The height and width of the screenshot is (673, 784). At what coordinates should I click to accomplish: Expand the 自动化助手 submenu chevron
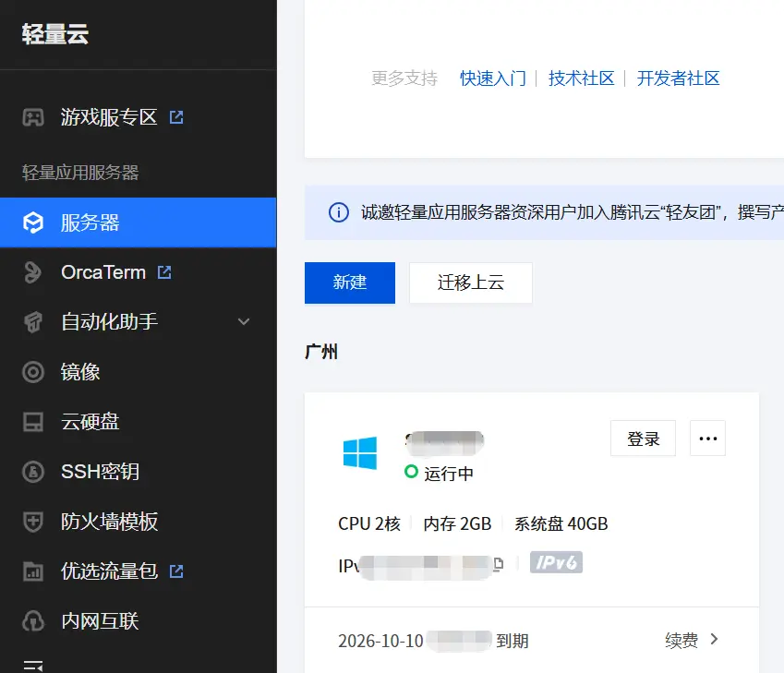click(244, 322)
